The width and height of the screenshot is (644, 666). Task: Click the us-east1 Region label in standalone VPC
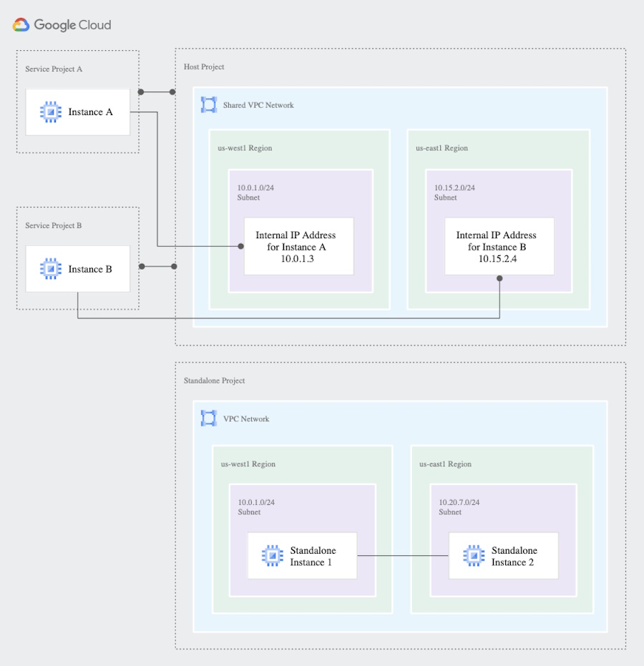445,464
